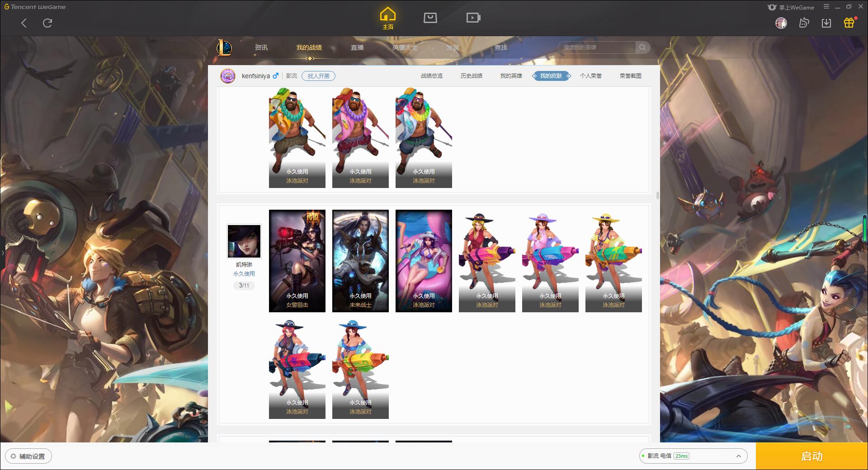This screenshot has height=470, width=868.
Task: Select the 我的皮肤 sub-tab
Action: click(551, 76)
